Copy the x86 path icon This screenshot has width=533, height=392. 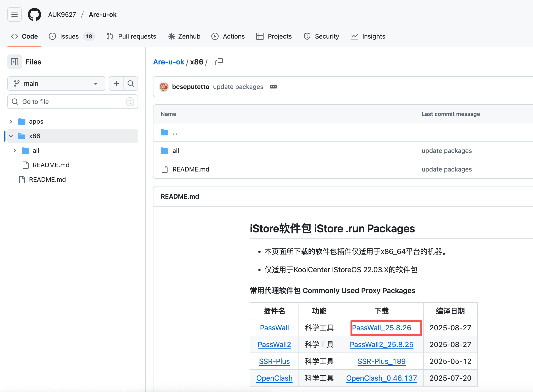pyautogui.click(x=219, y=62)
